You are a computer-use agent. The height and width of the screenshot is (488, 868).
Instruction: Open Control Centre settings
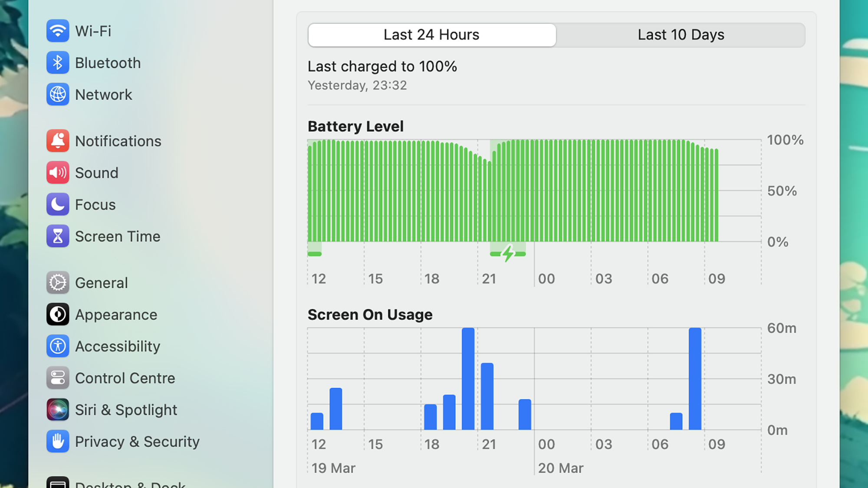click(58, 378)
